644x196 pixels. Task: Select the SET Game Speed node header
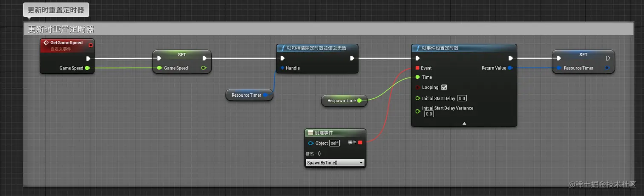click(182, 55)
